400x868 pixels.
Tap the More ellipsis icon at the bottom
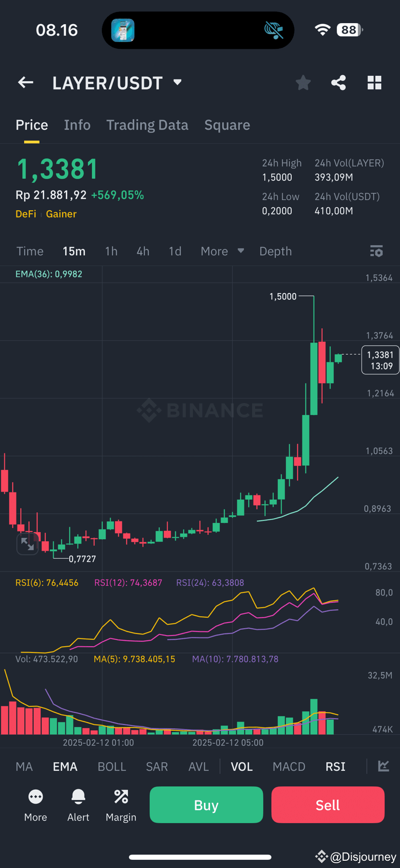point(36,796)
